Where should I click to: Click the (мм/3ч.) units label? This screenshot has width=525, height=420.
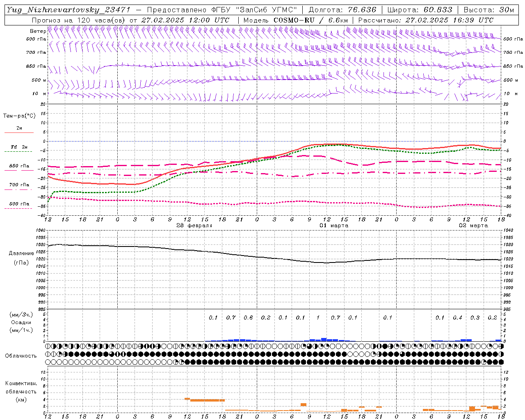tap(21, 315)
